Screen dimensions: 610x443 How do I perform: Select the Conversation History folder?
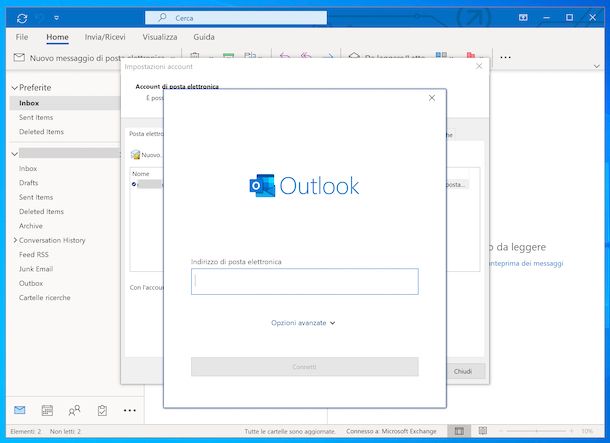click(52, 240)
